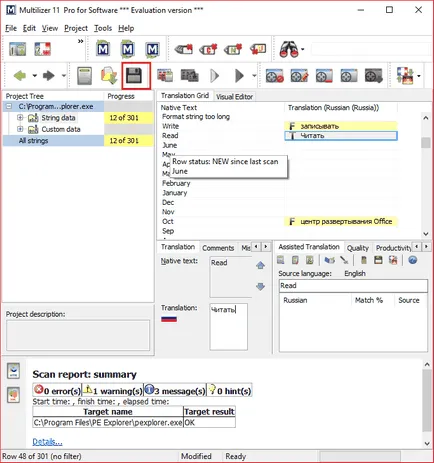
Task: Open the File menu
Action: pyautogui.click(x=11, y=28)
